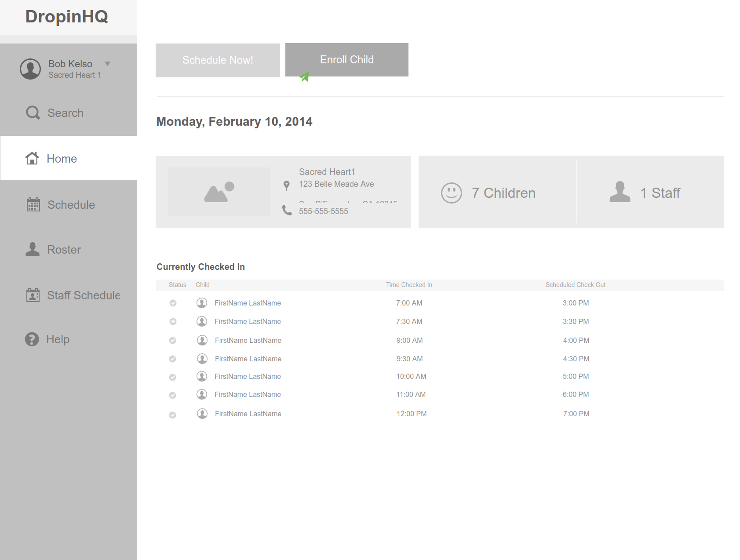Click the 12:00 PM checked in time

point(412,414)
